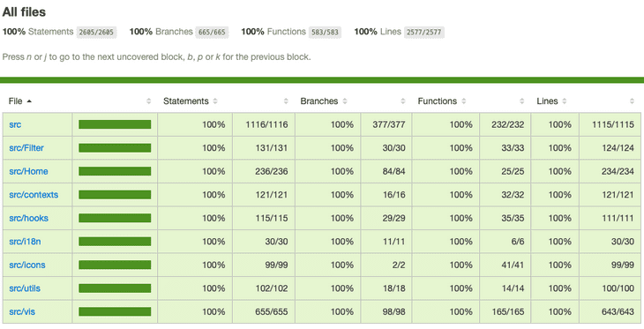The image size is (644, 329).
Task: Open the src/Home folder link
Action: tap(28, 172)
